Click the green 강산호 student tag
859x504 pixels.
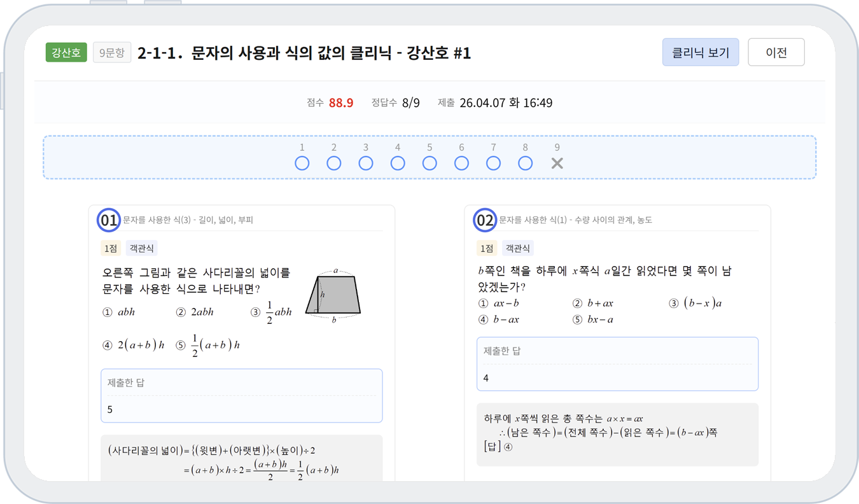66,52
